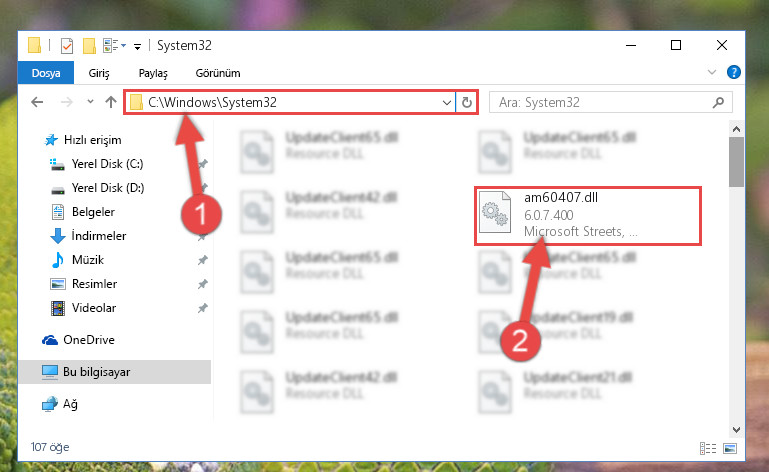
Task: Unpin Videolar from quick access
Action: point(202,308)
